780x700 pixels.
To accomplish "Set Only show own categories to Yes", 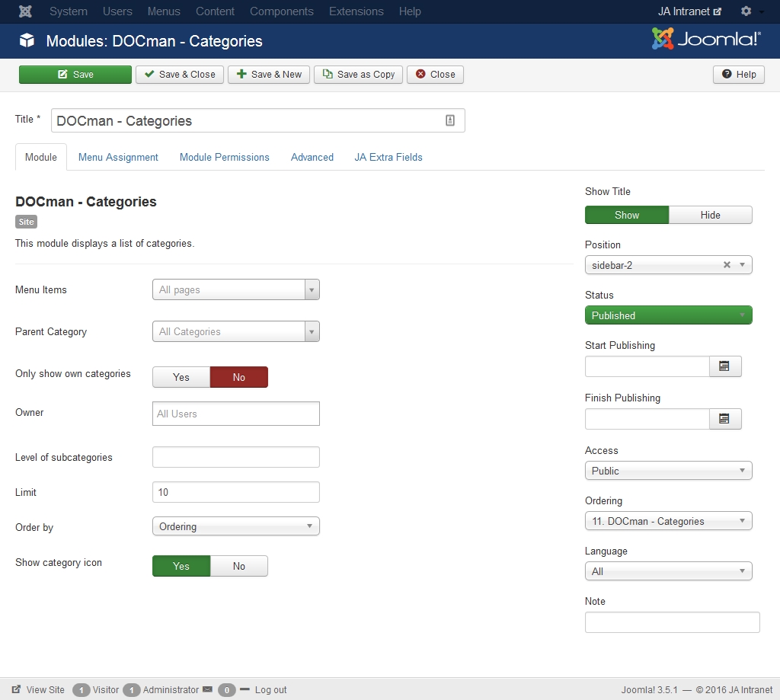I will [181, 377].
